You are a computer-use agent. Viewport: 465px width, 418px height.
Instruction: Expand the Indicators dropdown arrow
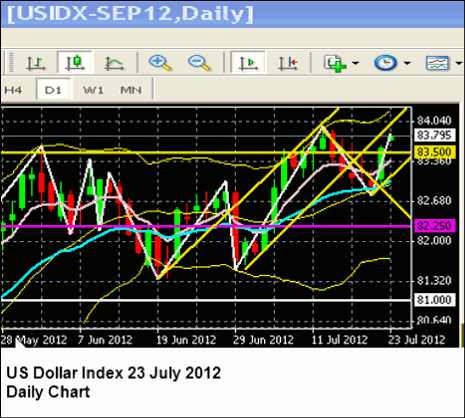click(355, 63)
